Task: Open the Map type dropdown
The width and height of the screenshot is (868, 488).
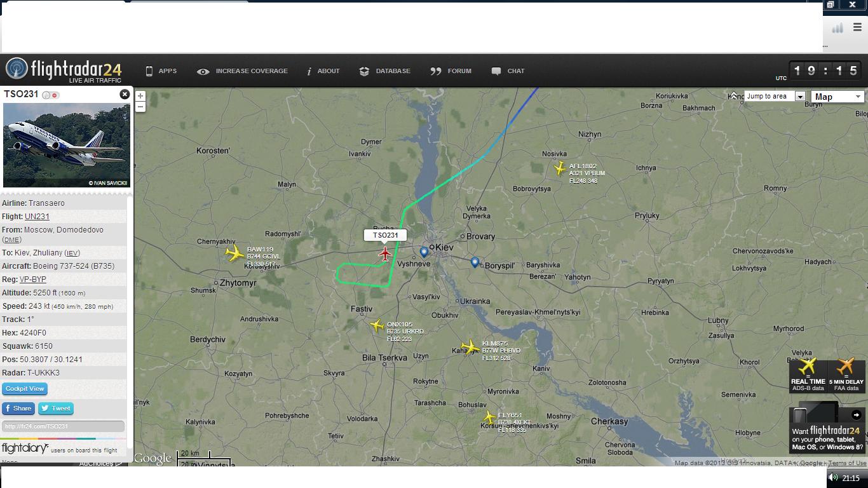Action: (x=837, y=97)
